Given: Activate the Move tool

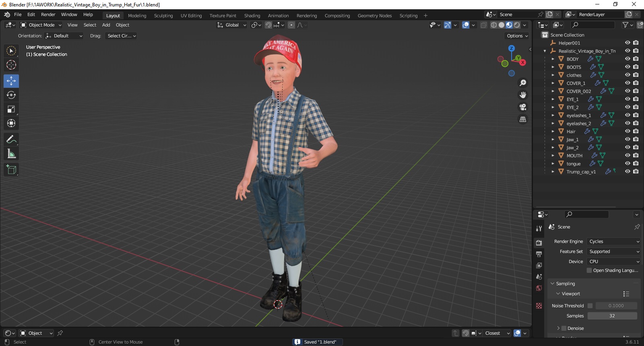Looking at the screenshot, I should pyautogui.click(x=11, y=81).
